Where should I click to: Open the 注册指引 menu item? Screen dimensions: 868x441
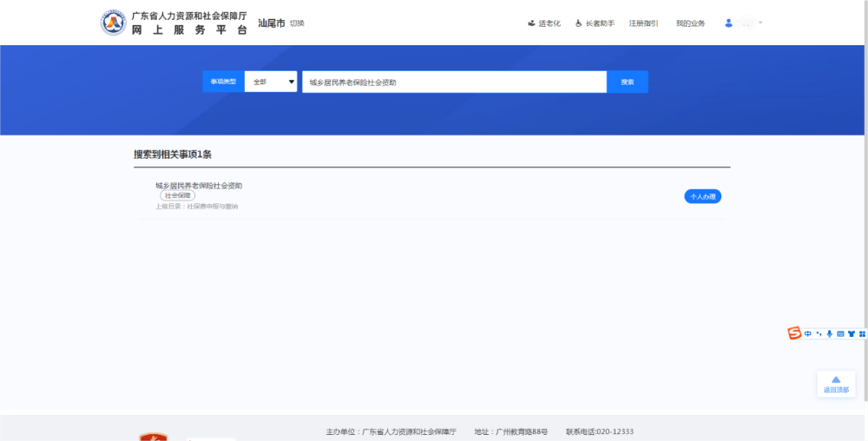pyautogui.click(x=643, y=23)
